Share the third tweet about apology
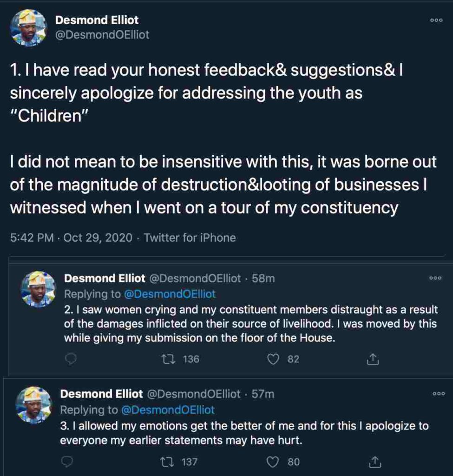This screenshot has width=453, height=476. [374, 462]
